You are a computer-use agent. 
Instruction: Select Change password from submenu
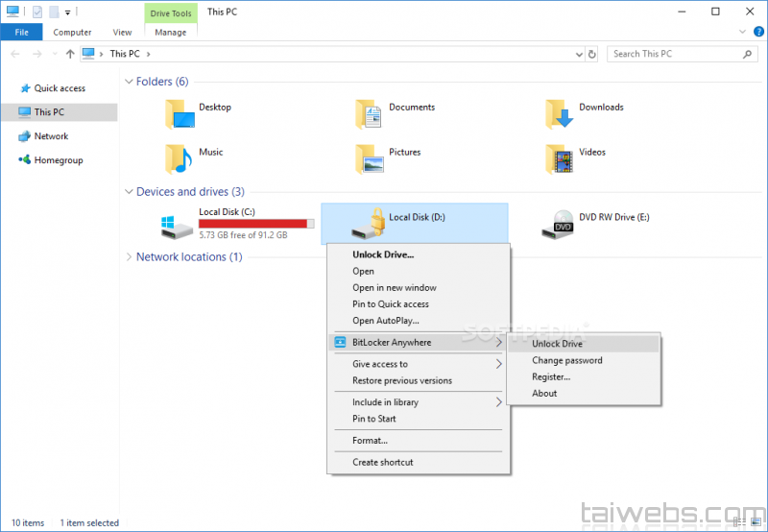[x=567, y=360]
